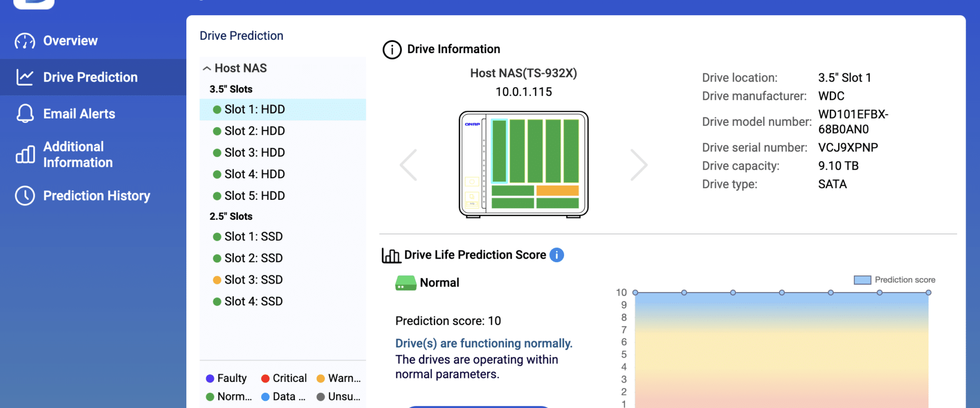The image size is (980, 408).
Task: Click the green Normal drive status icon
Action: [x=406, y=283]
